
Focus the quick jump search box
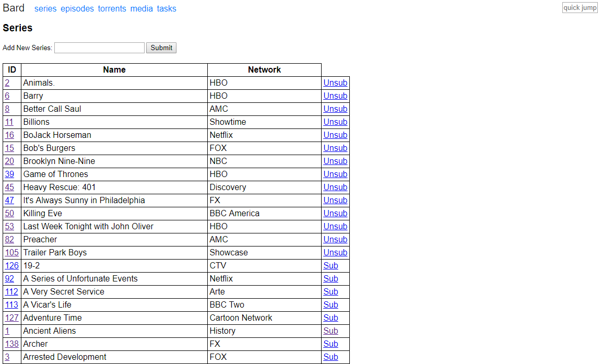(x=580, y=8)
